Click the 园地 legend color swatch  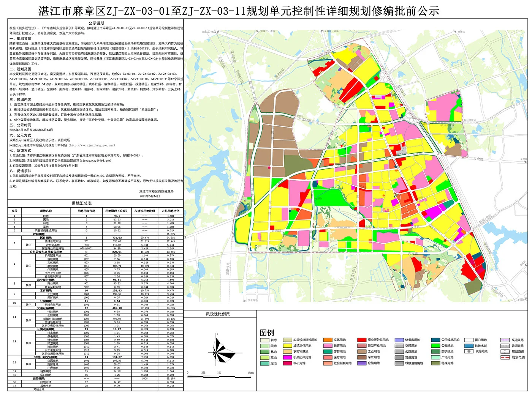tap(264, 346)
